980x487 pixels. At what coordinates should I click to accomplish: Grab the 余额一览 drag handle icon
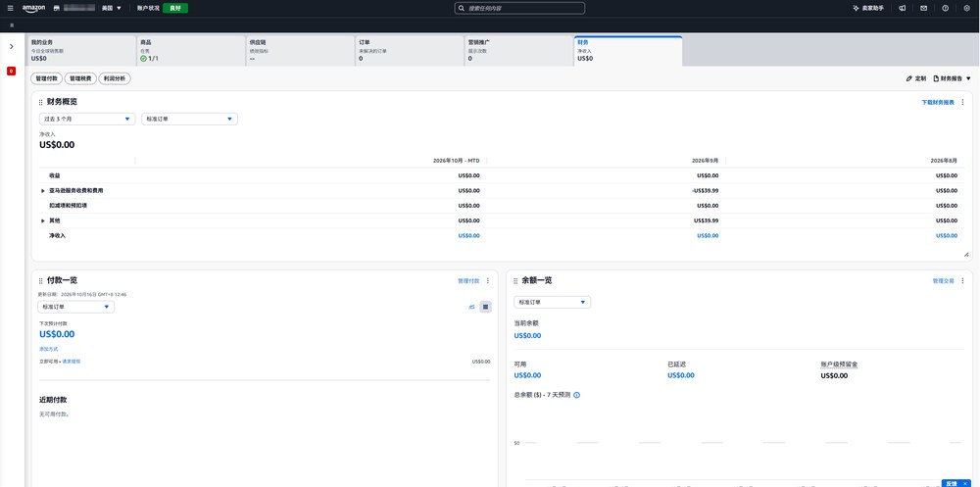click(515, 280)
